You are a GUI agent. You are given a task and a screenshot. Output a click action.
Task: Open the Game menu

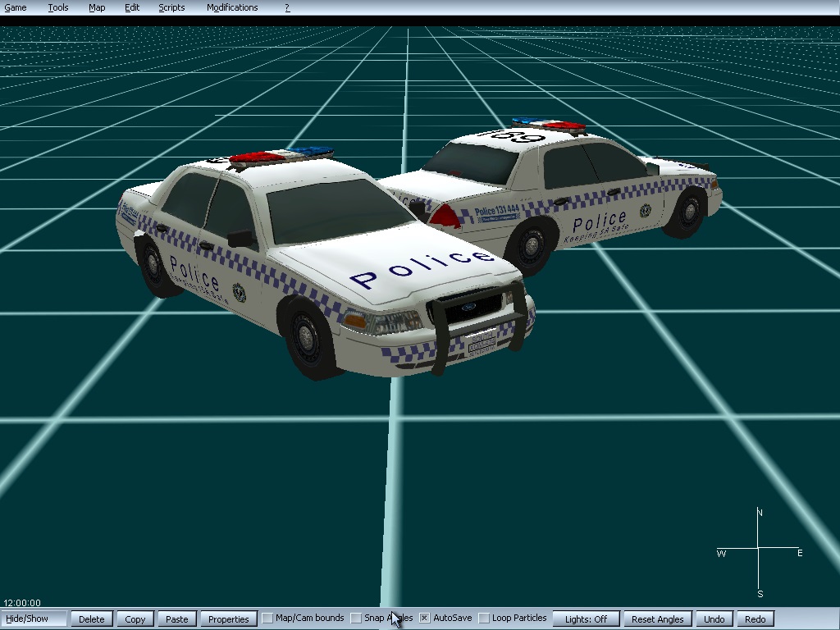click(x=16, y=7)
